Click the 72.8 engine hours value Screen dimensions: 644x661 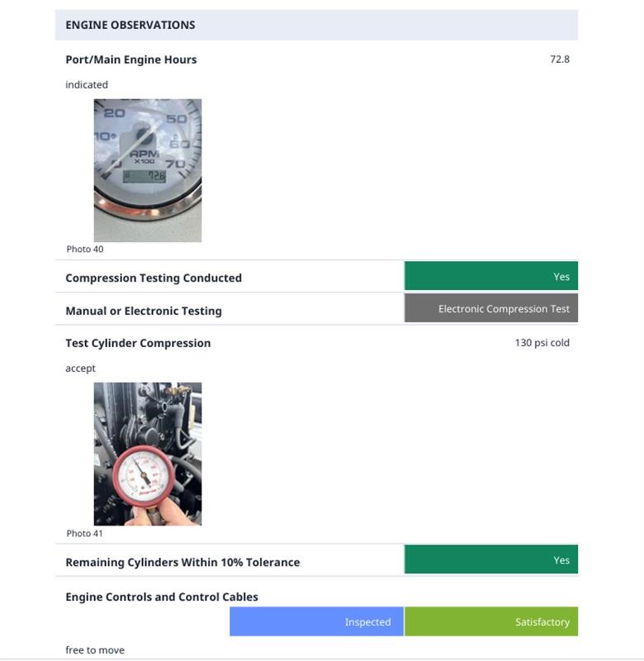click(559, 59)
